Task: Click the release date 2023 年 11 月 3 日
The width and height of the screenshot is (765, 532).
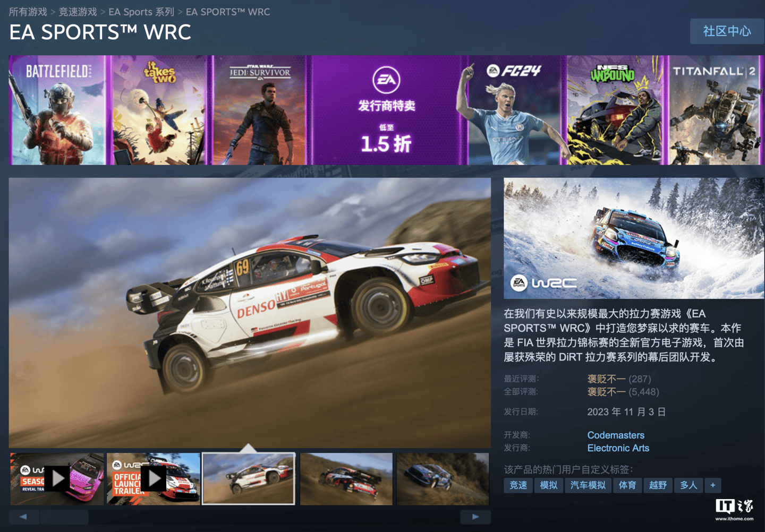Action: tap(626, 412)
